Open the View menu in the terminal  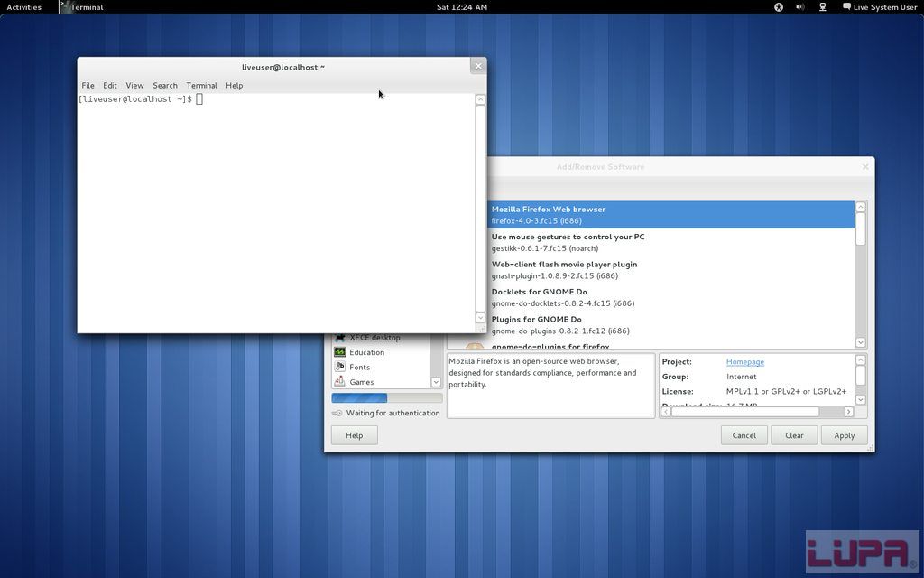tap(134, 86)
